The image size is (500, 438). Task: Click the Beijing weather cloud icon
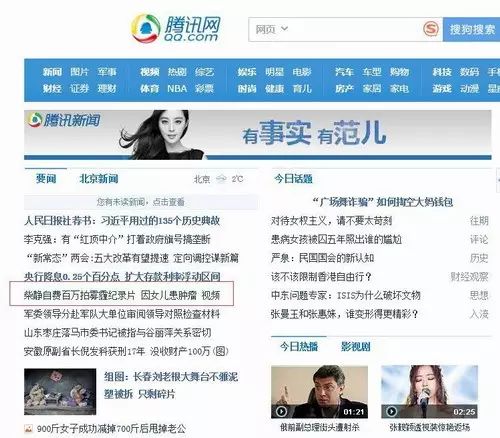[x=221, y=179]
